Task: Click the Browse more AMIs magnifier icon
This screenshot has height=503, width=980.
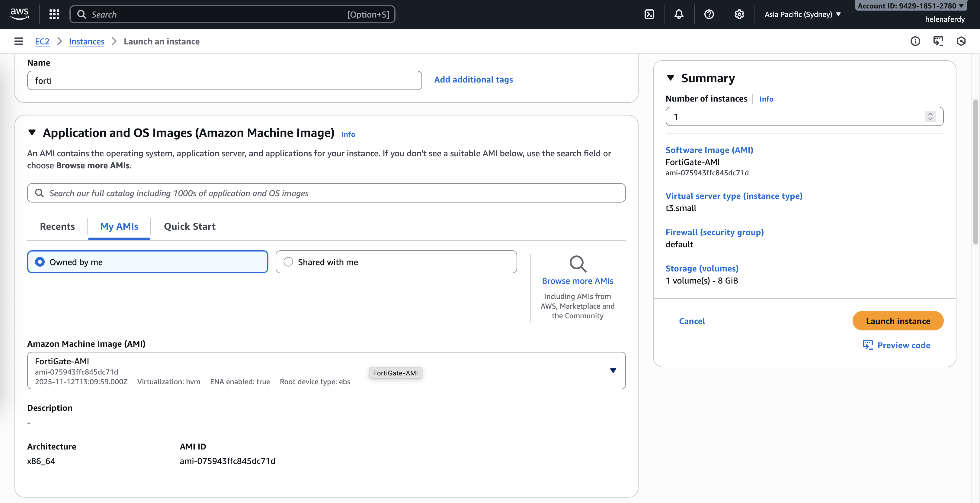Action: click(x=578, y=264)
